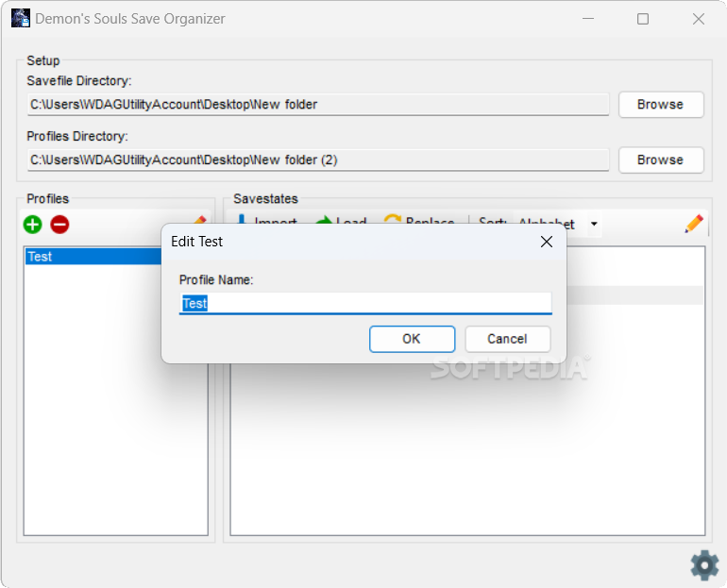The height and width of the screenshot is (588, 727).
Task: Click the Demon's Souls Save Organizer app icon
Action: (21, 19)
